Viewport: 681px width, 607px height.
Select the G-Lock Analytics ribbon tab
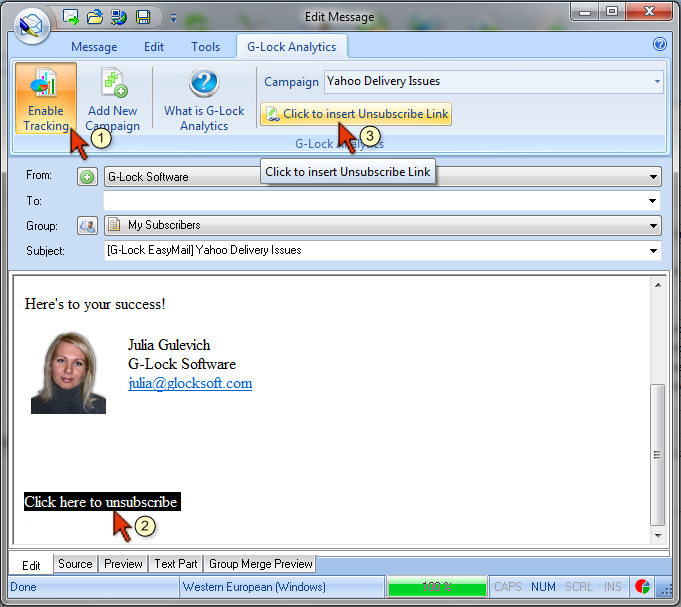[x=291, y=47]
